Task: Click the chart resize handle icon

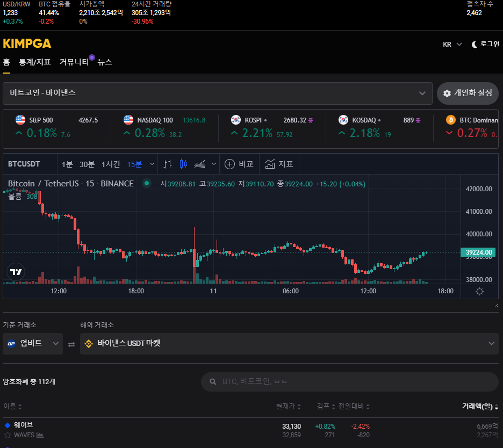Action: 496,306
